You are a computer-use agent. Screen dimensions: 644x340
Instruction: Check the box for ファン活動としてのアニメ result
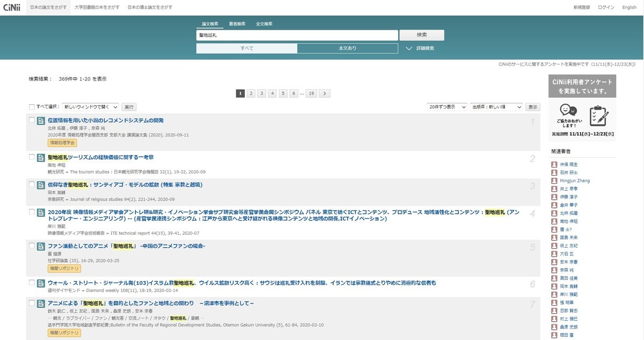[x=32, y=246]
